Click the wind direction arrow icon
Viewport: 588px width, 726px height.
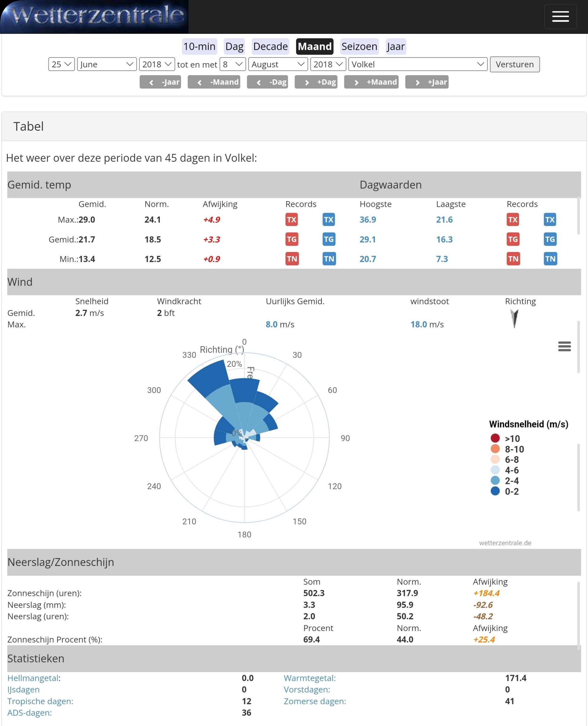pyautogui.click(x=514, y=319)
